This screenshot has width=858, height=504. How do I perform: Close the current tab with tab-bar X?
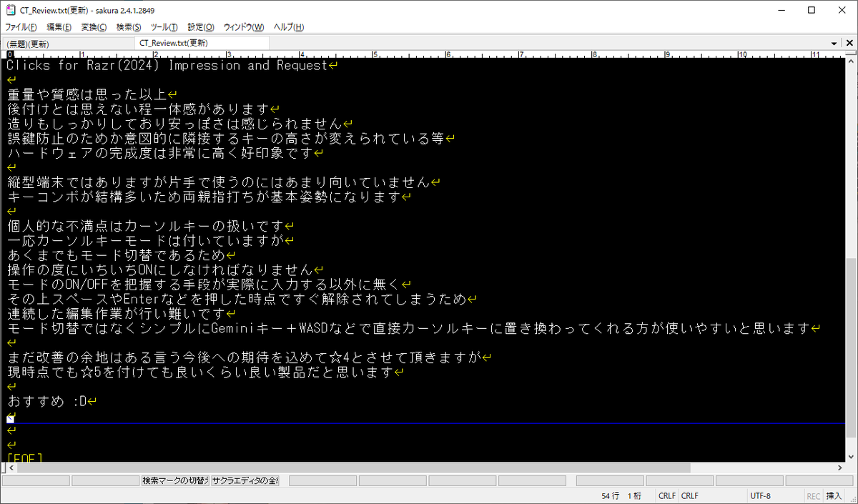[851, 43]
